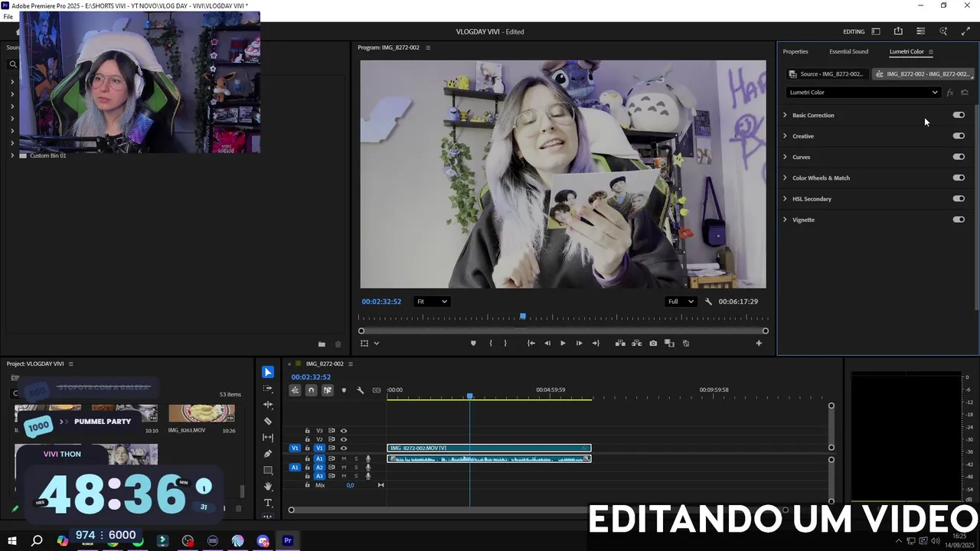
Task: Disable Basic Correction section toggle
Action: click(959, 115)
